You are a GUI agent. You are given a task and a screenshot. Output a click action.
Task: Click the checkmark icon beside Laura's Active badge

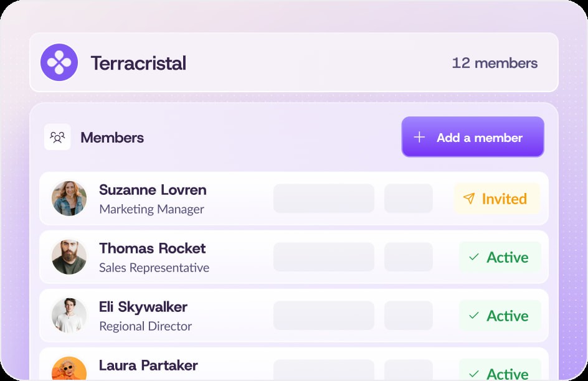point(474,374)
